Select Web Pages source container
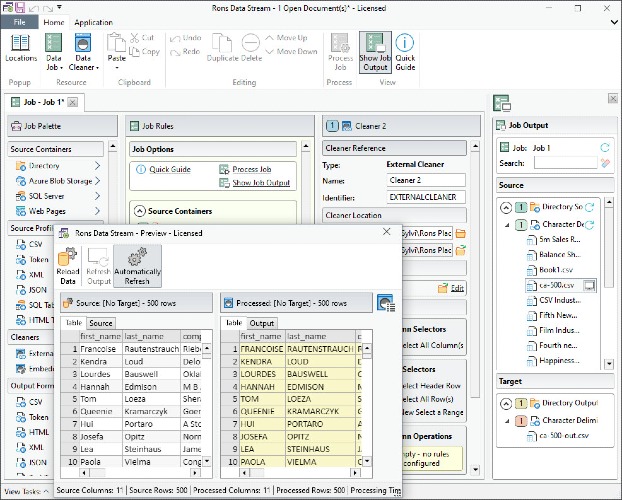The width and height of the screenshot is (622, 500). coord(40,211)
